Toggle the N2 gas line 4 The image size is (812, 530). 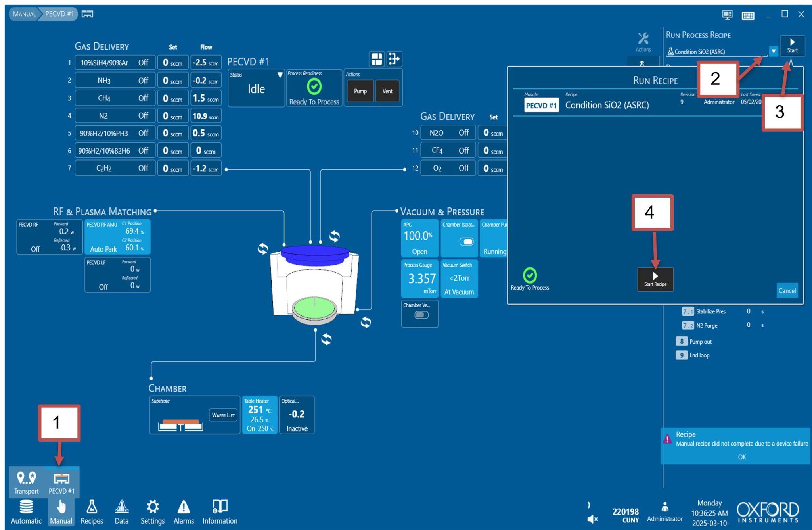click(x=115, y=116)
